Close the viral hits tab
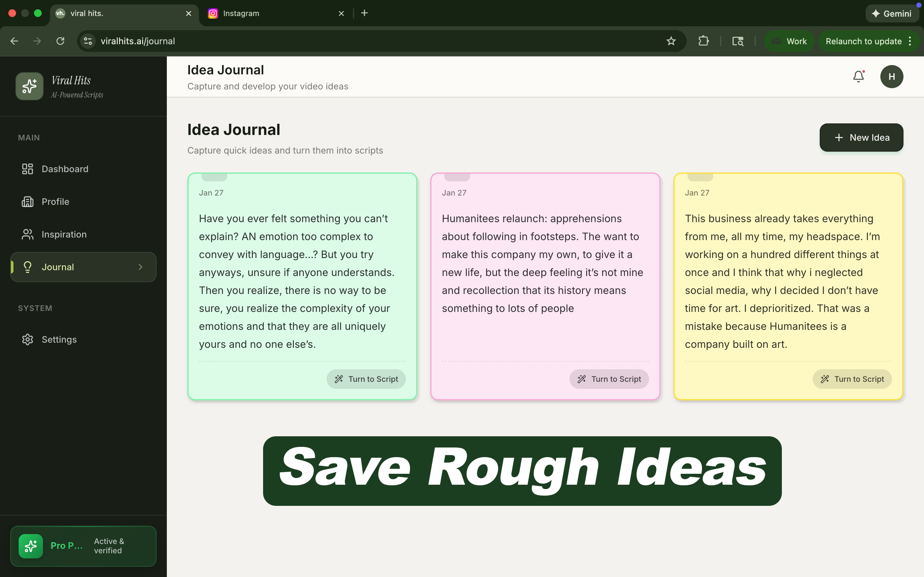This screenshot has width=924, height=577. tap(189, 14)
